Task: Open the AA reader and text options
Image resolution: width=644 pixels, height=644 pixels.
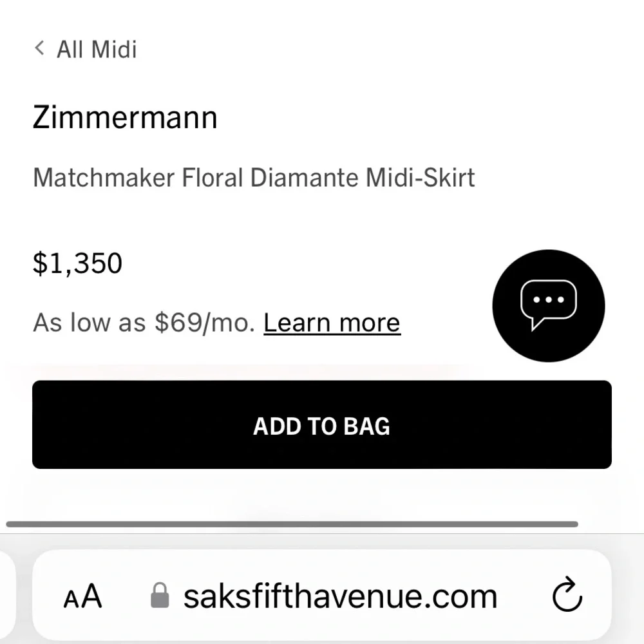Action: point(82,596)
